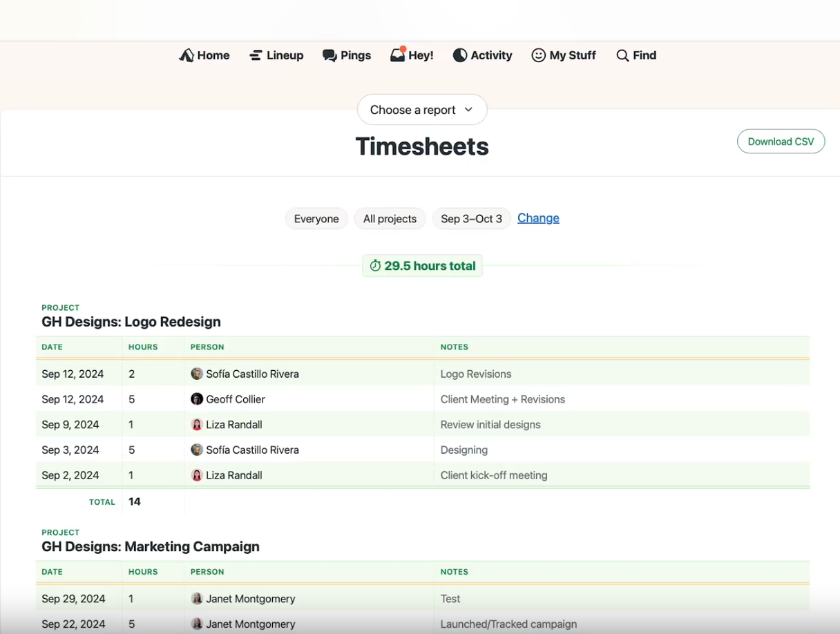Download the timesheet as CSV
This screenshot has width=840, height=634.
tap(781, 141)
